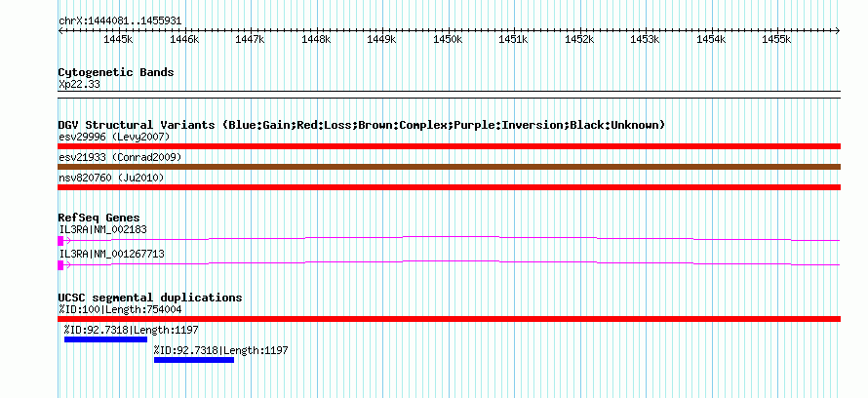Click the second %ID:92.7318|Length:1197 label near 1446k

(x=220, y=350)
